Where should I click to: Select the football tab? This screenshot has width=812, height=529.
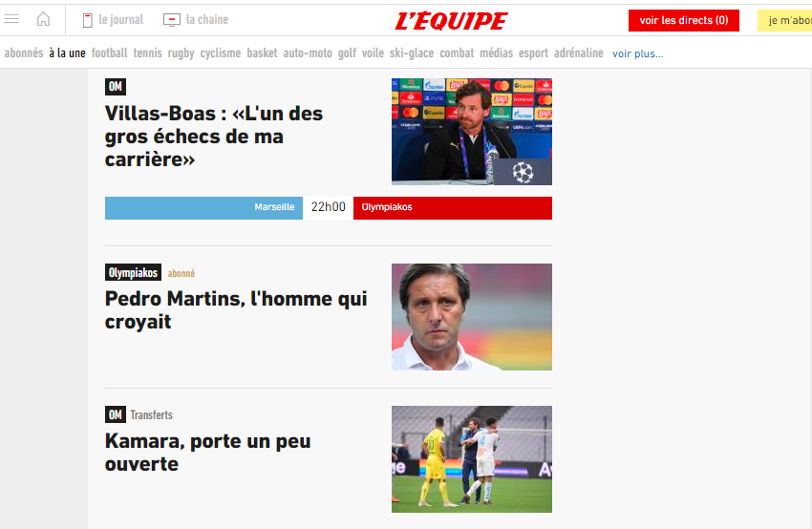pyautogui.click(x=109, y=53)
